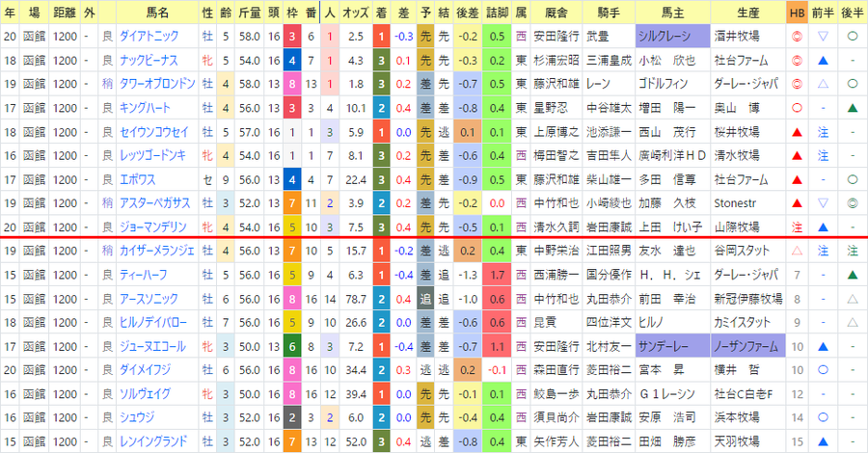
Task: Click the 1.1 詰脚 cell for ジューヌエコール
Action: click(x=497, y=347)
